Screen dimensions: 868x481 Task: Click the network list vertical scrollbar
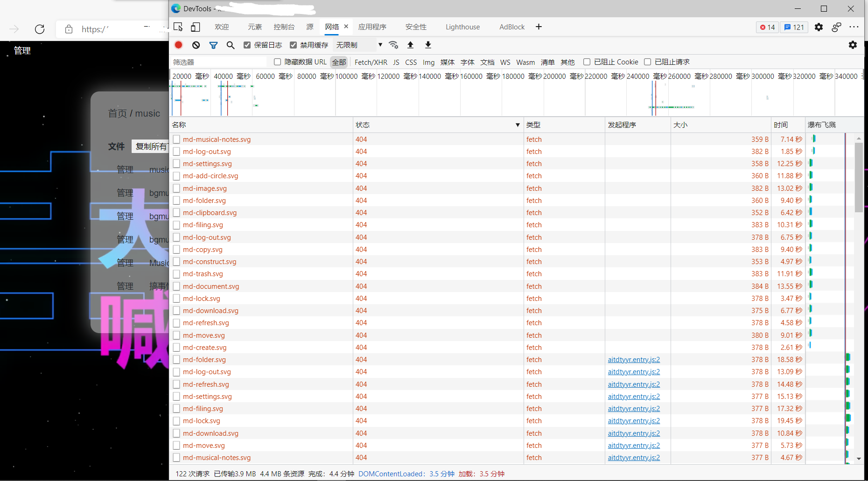(859, 177)
